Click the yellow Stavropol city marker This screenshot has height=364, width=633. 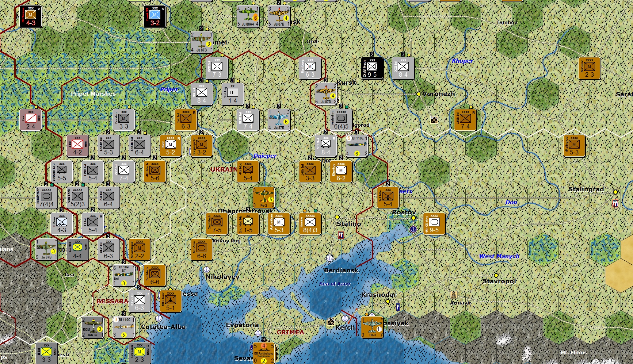pos(496,275)
